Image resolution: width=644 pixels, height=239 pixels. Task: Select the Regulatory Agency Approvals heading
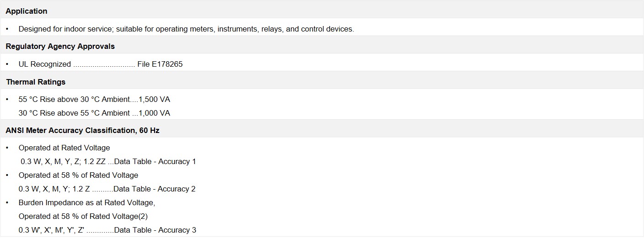(x=60, y=47)
